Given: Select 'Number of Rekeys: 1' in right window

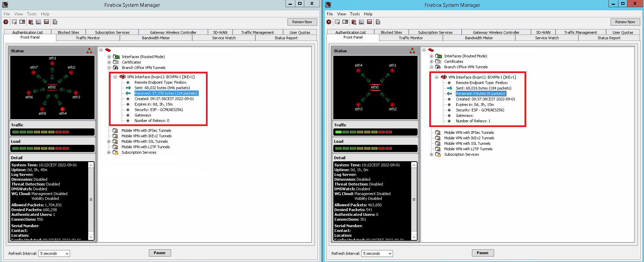Looking at the screenshot, I should coord(473,121).
